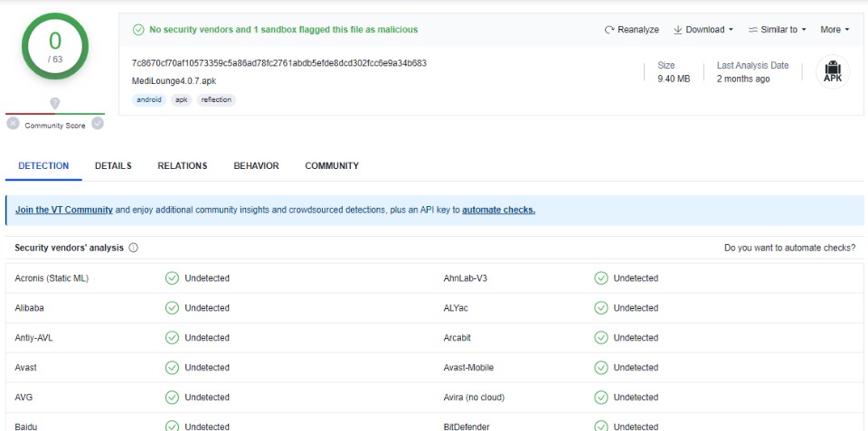868x431 pixels.
Task: Click the undetected check icon for Alibaba
Action: [172, 308]
